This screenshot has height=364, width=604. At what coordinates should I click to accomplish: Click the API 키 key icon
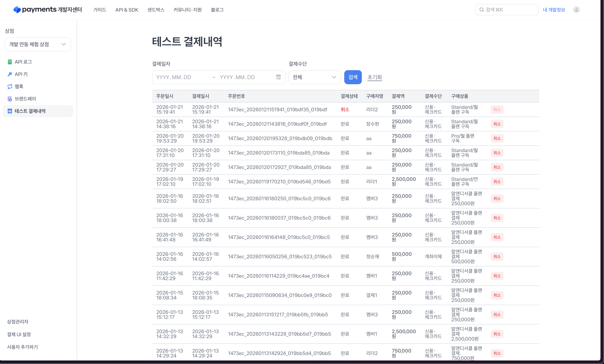click(10, 74)
